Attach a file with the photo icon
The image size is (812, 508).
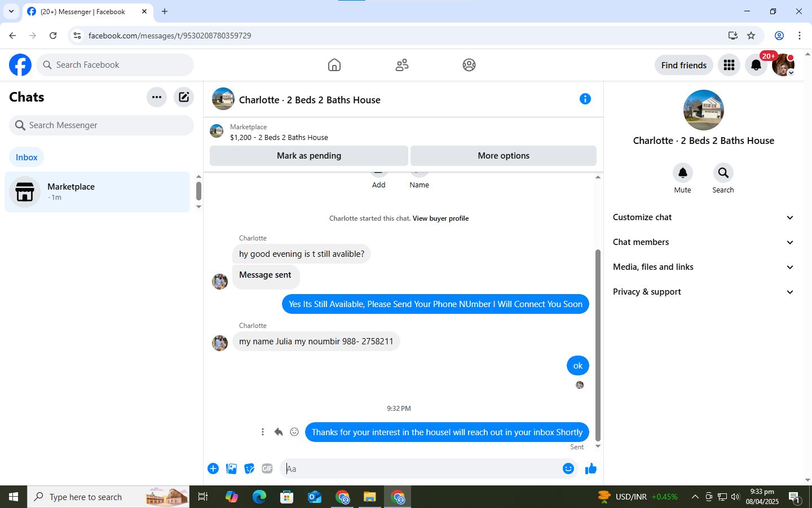click(231, 468)
